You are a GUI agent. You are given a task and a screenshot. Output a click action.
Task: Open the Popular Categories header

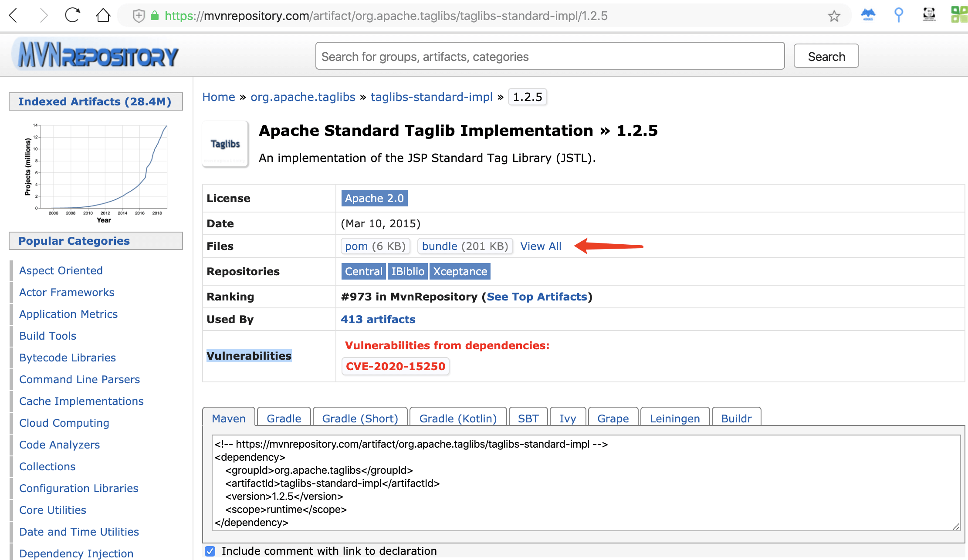[x=96, y=241]
